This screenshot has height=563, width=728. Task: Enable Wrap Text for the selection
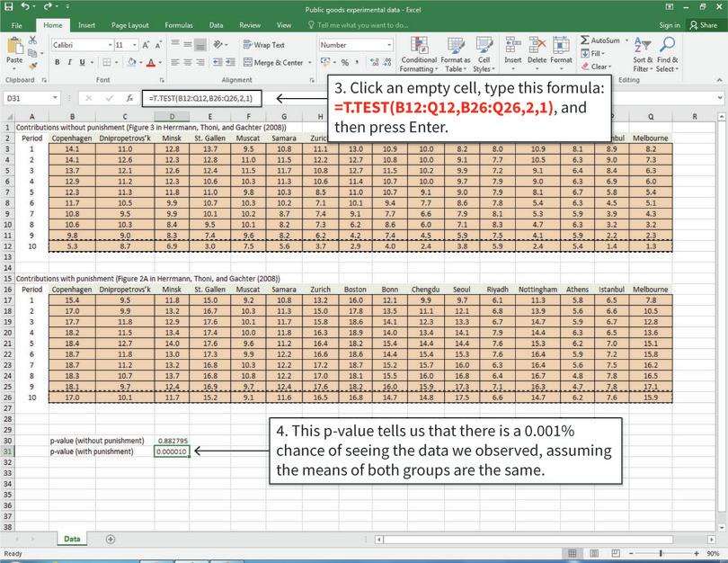tap(264, 42)
